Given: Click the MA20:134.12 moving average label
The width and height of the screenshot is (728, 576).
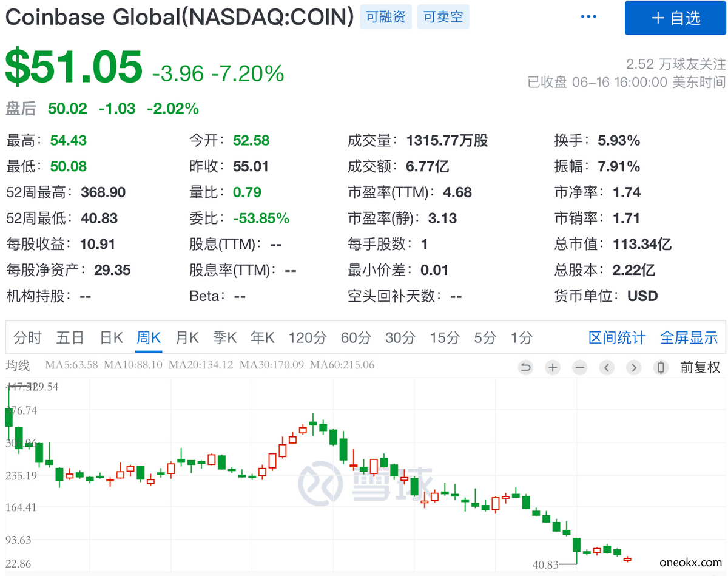Looking at the screenshot, I should 201,365.
